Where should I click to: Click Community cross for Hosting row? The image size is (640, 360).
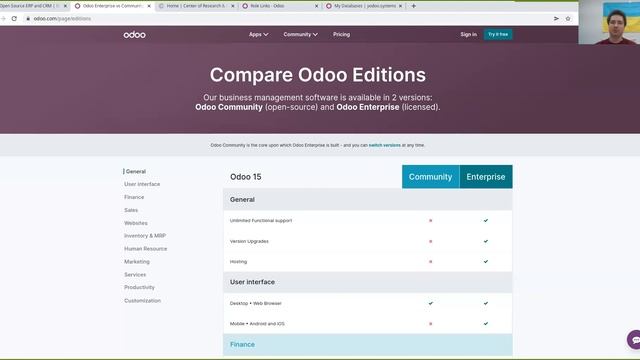click(431, 262)
